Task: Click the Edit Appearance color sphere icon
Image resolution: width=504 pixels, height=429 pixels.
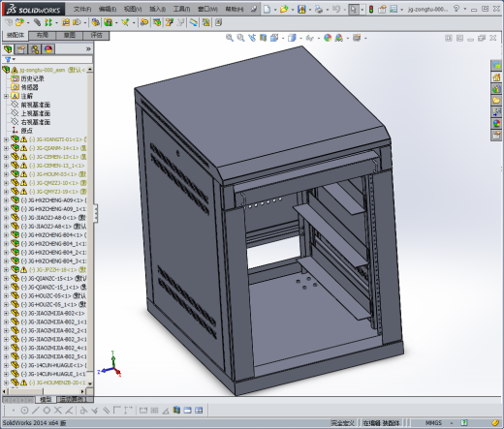Action: point(328,38)
